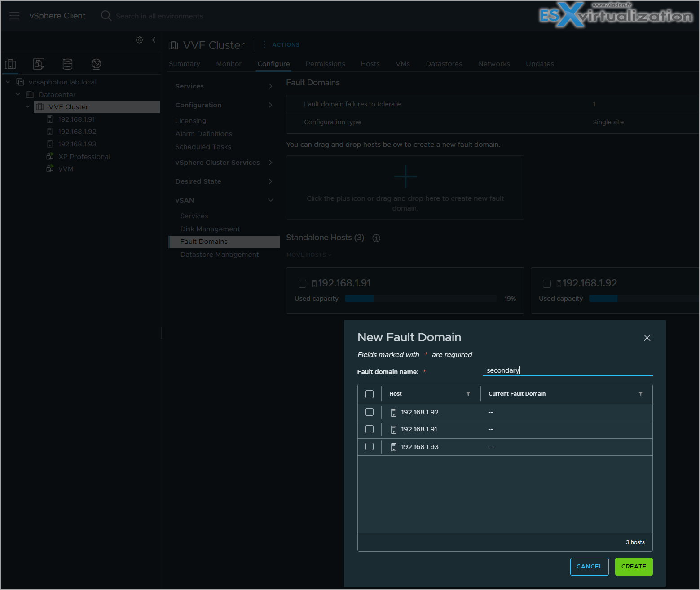Open the Summary tab

[x=185, y=64]
